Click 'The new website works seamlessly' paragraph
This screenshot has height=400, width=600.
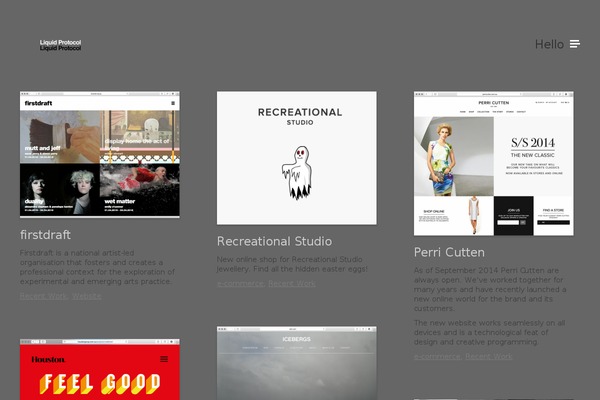[x=489, y=332]
